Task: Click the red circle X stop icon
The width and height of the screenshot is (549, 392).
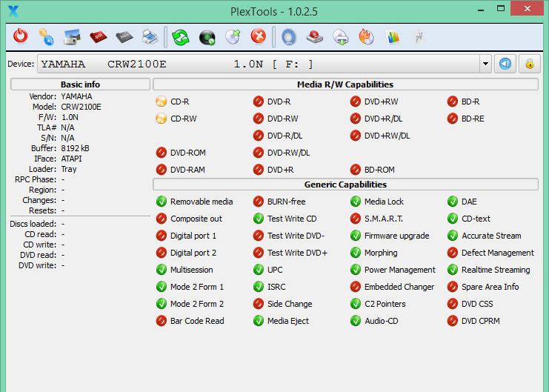Action: coord(259,36)
